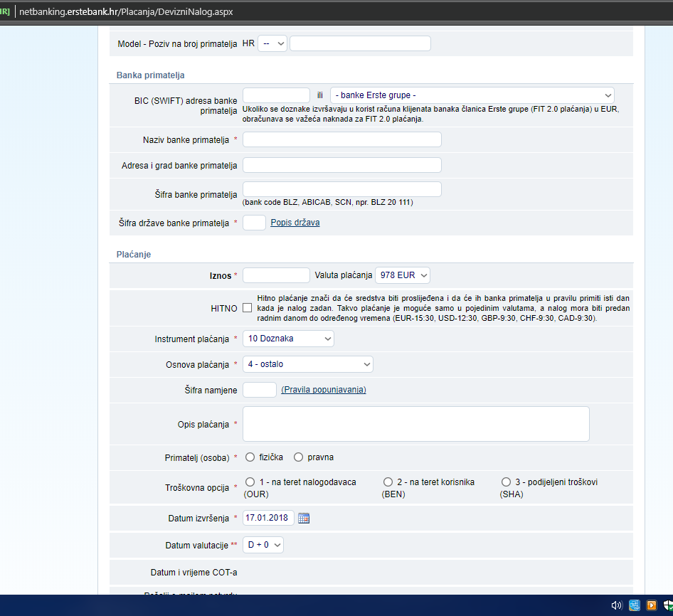The height and width of the screenshot is (616, 673).
Task: Click the bank code BLZ, ABICAB hint text
Action: 328,202
